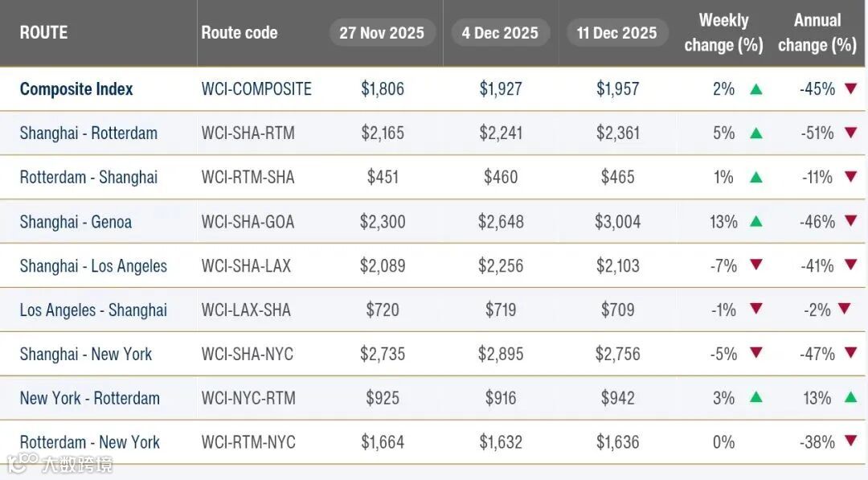Click the red down arrow beside Los Angeles - Shanghai -2%

coord(843,309)
